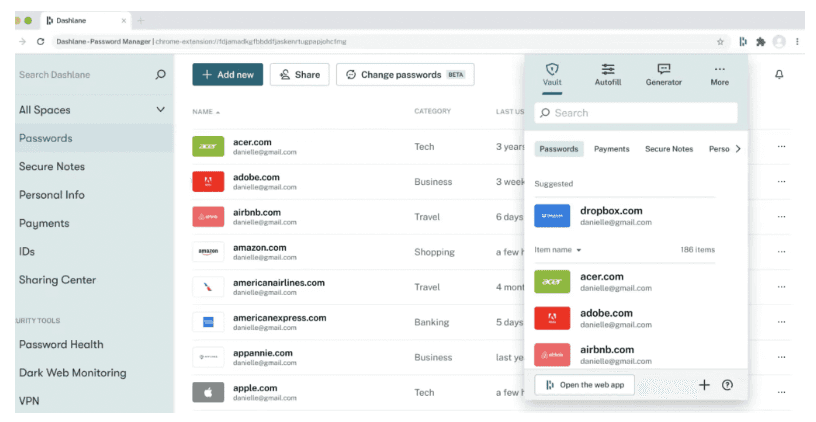This screenshot has width=816, height=422.
Task: Click the Amazon logo in table
Action: [208, 252]
